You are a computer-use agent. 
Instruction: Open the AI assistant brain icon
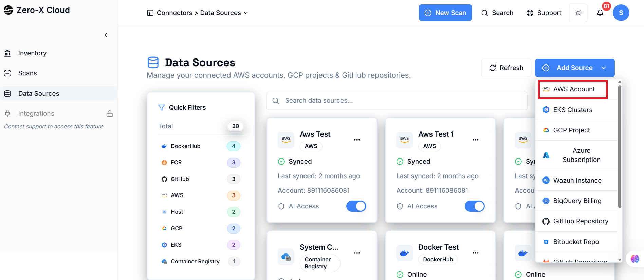click(x=635, y=259)
